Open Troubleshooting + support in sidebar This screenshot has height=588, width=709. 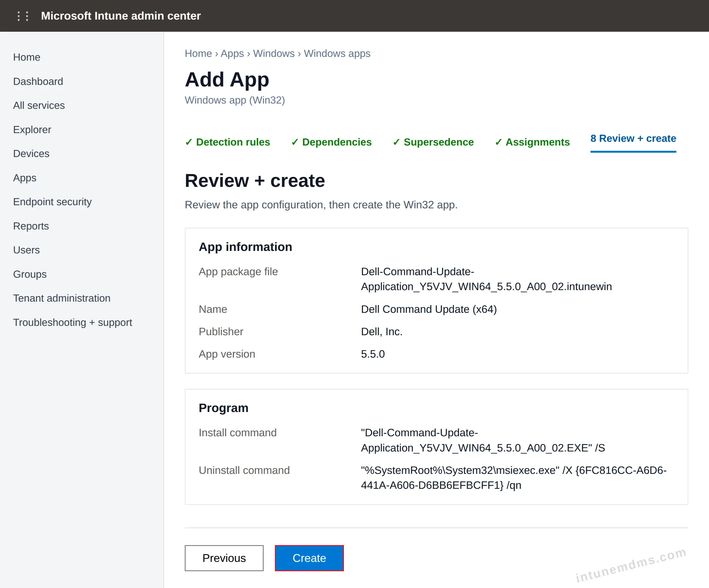[x=72, y=323]
